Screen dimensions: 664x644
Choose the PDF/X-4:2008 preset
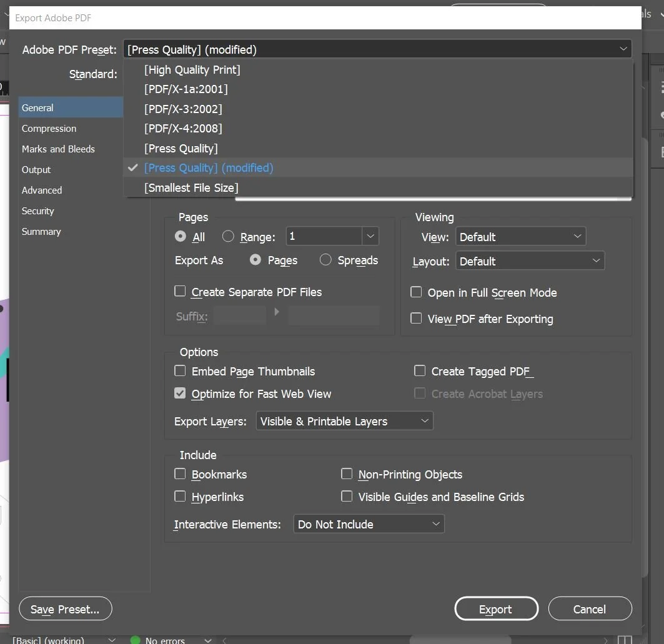click(x=378, y=128)
